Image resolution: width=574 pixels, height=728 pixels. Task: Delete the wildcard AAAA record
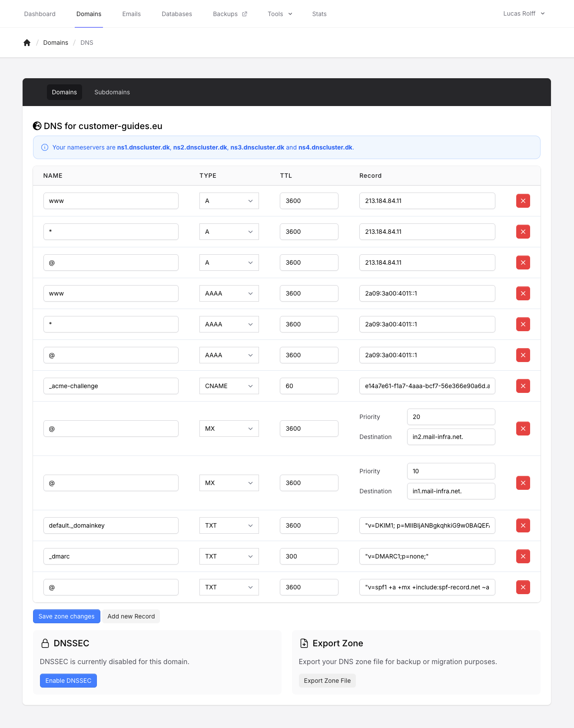point(523,324)
